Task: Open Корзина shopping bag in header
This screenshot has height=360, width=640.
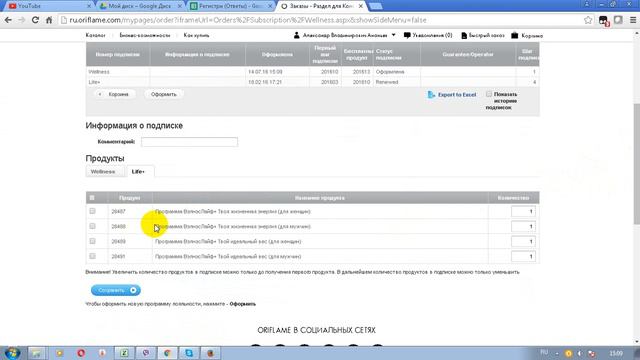Action: (x=527, y=36)
